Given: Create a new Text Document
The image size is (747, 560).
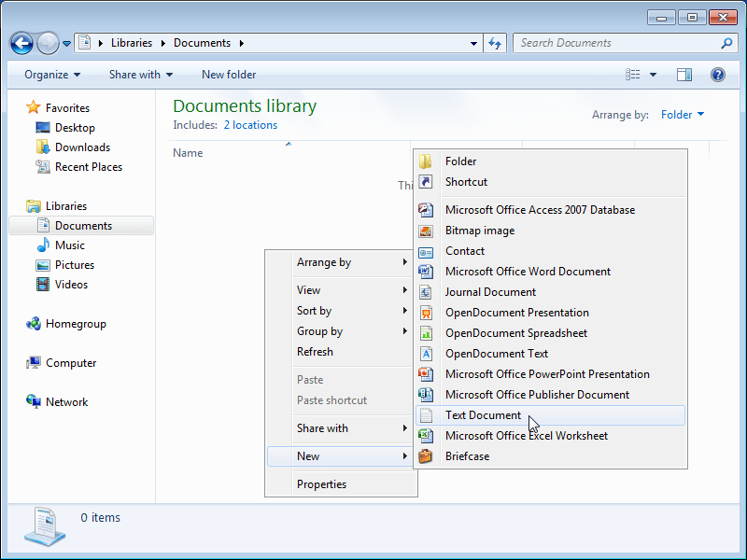Looking at the screenshot, I should (x=550, y=415).
